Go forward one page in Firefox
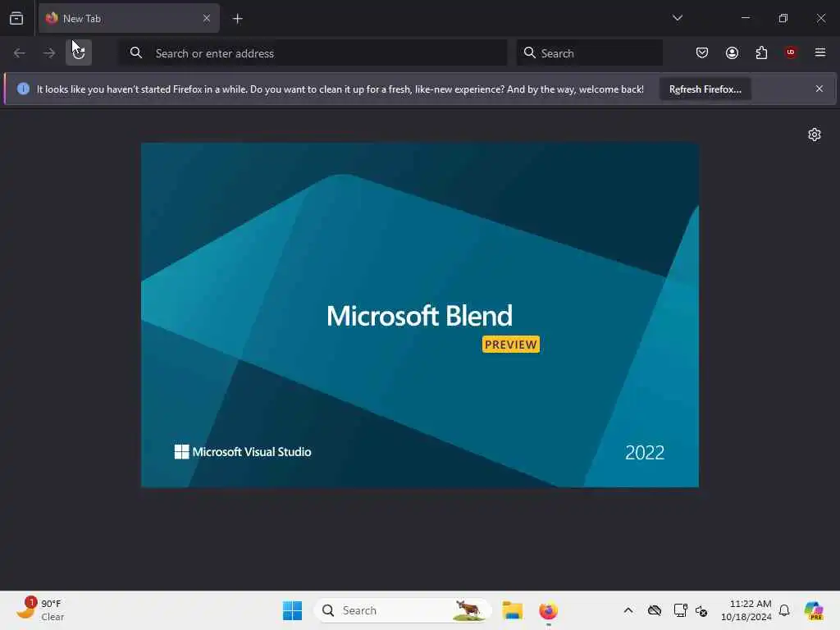Viewport: 840px width, 630px height. (x=48, y=52)
